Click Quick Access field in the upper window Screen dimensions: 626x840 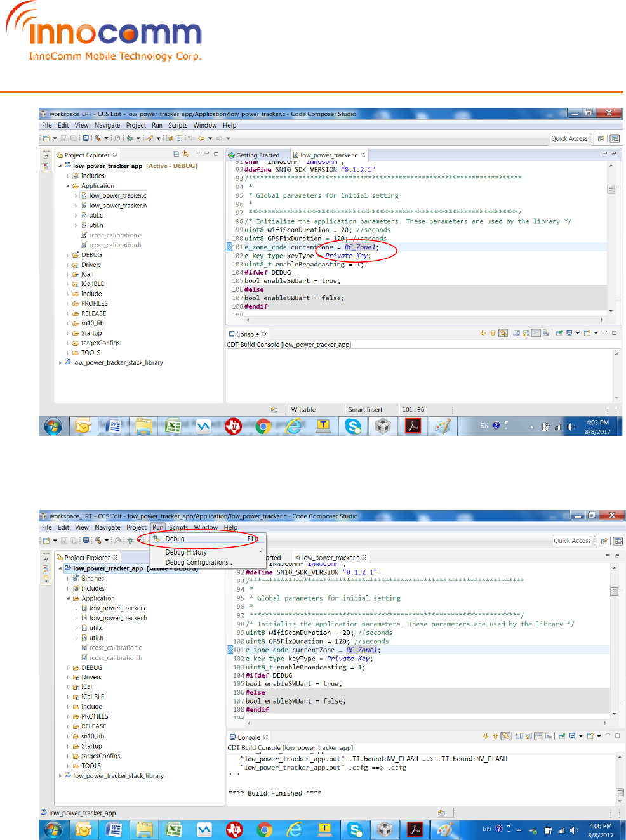(x=569, y=138)
